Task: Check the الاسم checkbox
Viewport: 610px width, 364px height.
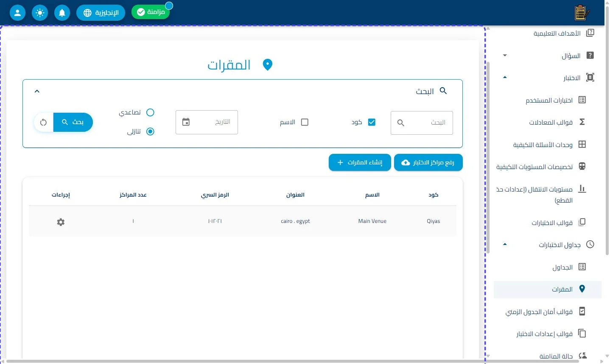Action: 305,122
